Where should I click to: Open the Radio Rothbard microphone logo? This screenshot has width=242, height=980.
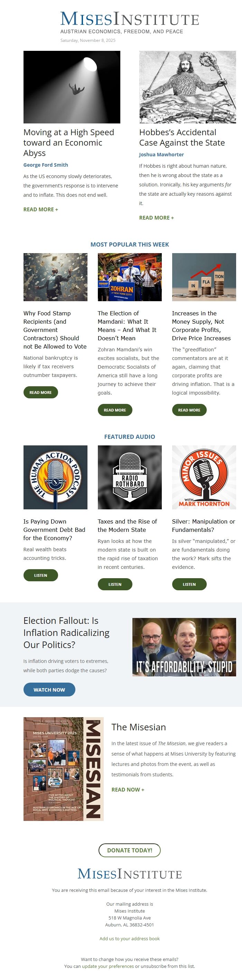pos(129,477)
